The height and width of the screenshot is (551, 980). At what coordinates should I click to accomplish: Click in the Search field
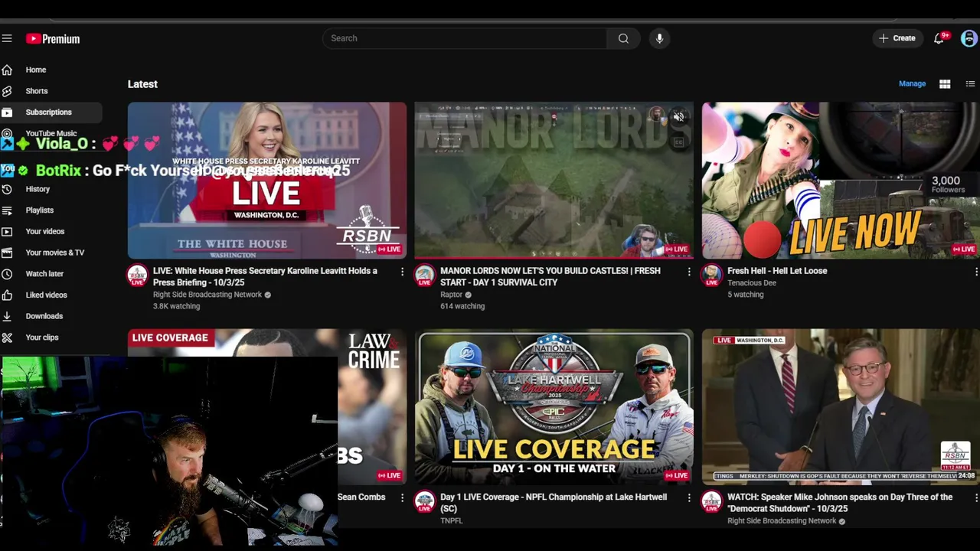464,38
